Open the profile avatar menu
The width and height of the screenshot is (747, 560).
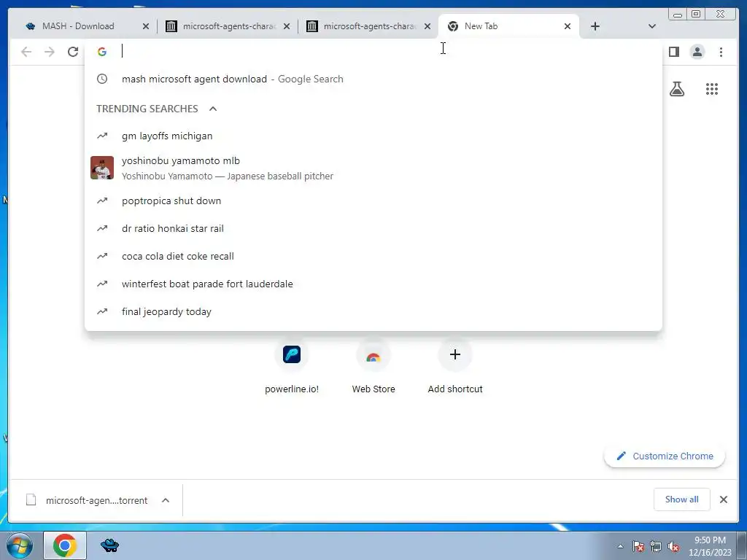click(x=697, y=52)
